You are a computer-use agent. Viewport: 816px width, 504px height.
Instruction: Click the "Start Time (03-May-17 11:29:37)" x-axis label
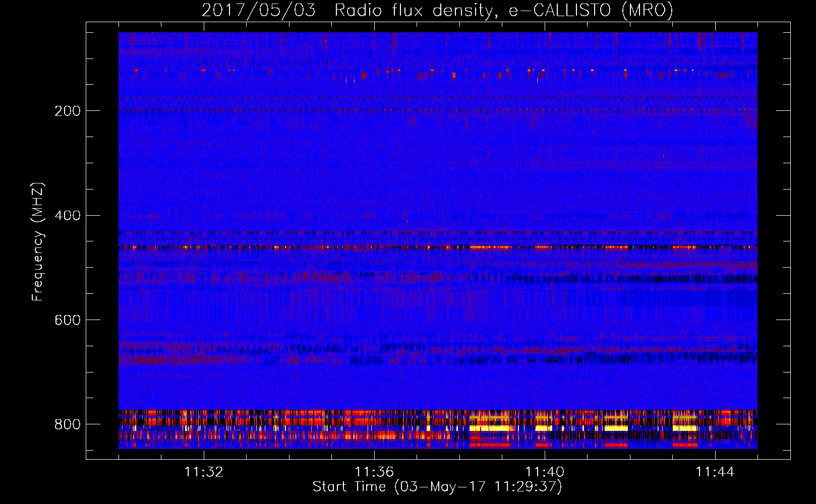[437, 487]
